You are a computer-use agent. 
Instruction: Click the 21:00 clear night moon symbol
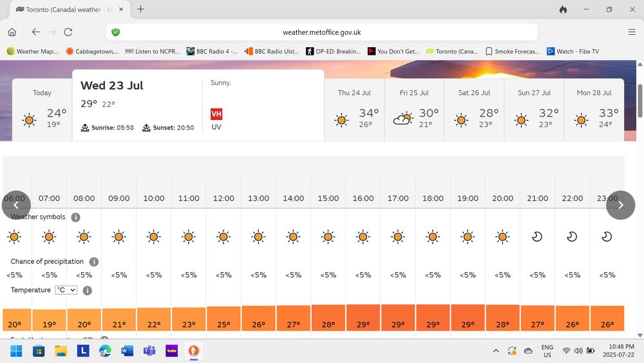click(x=537, y=237)
